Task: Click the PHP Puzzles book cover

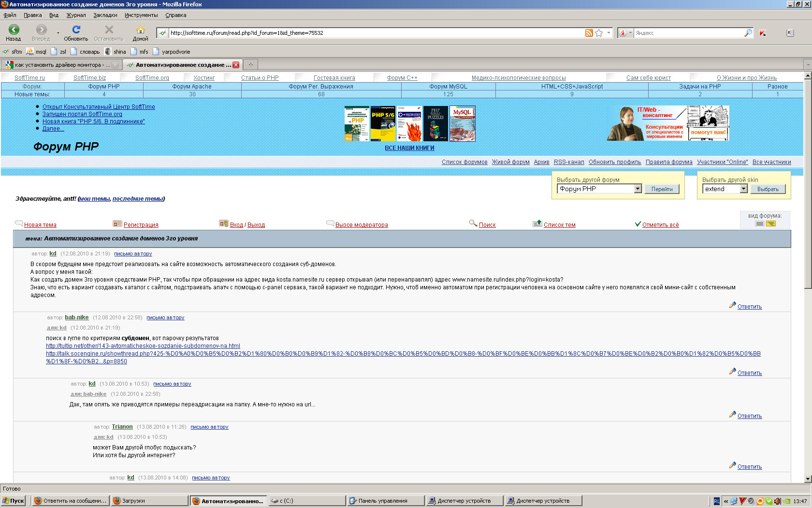Action: tap(435, 124)
